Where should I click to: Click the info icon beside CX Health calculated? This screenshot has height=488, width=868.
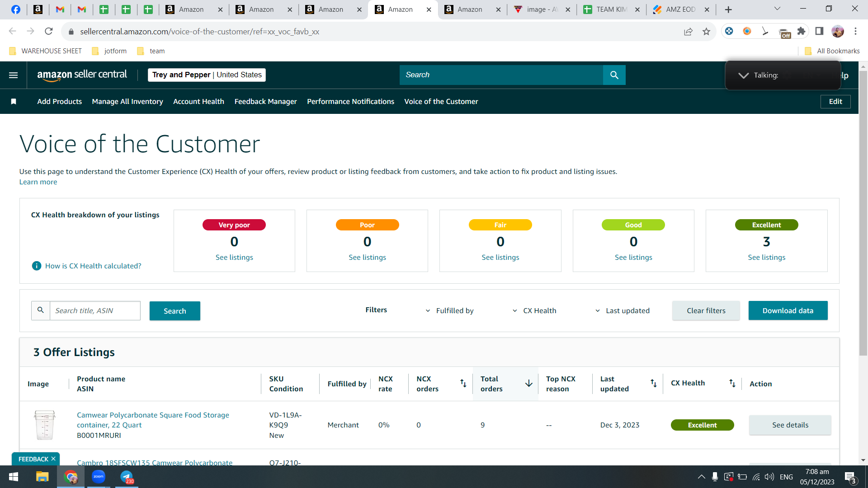(x=37, y=266)
